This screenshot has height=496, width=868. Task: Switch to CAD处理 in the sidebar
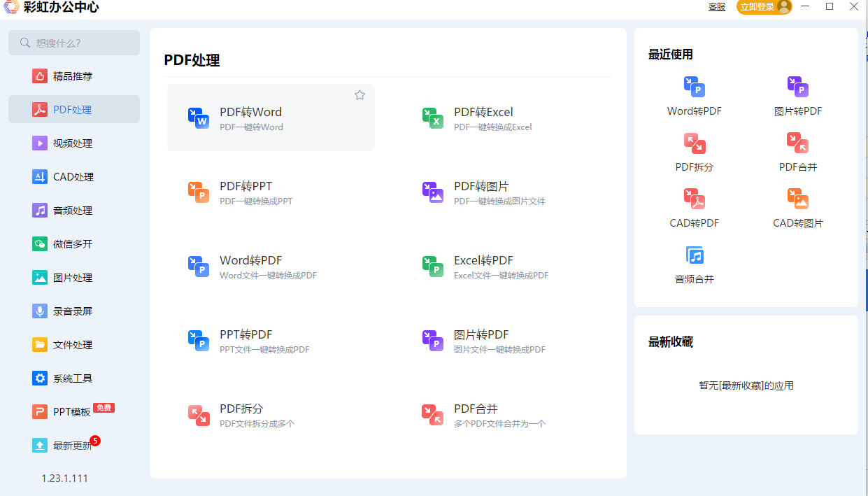pyautogui.click(x=74, y=177)
